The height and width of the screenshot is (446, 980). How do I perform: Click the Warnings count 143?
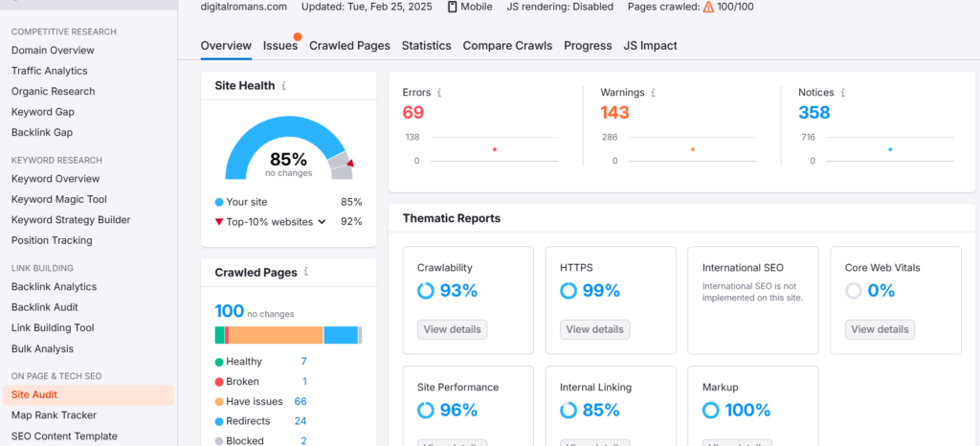(615, 112)
